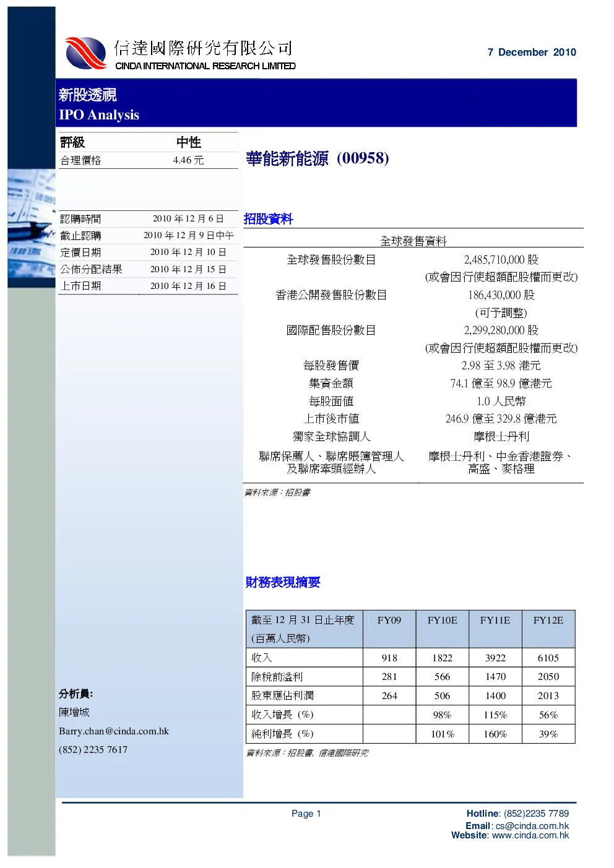Click the '全球發售資料' table header

coord(413,241)
